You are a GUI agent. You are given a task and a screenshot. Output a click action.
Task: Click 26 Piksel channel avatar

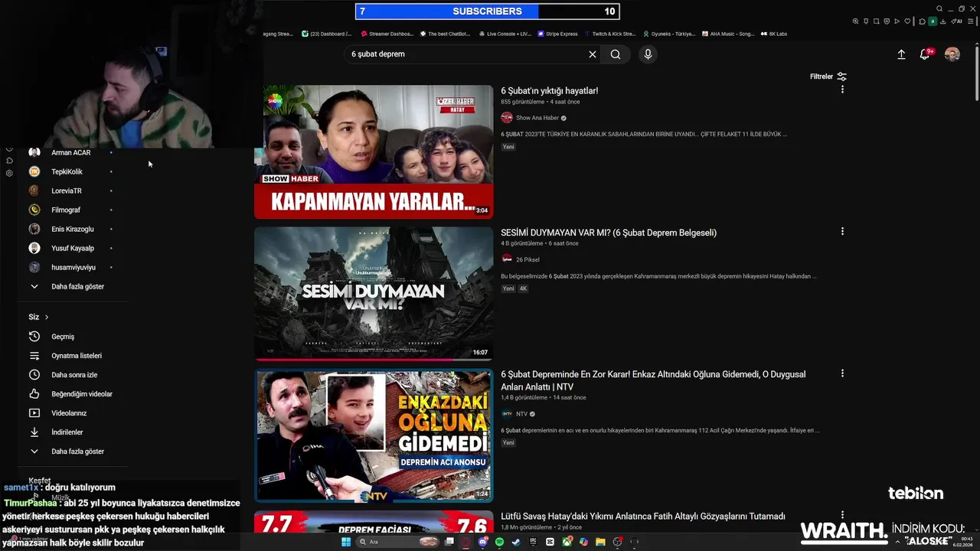507,259
